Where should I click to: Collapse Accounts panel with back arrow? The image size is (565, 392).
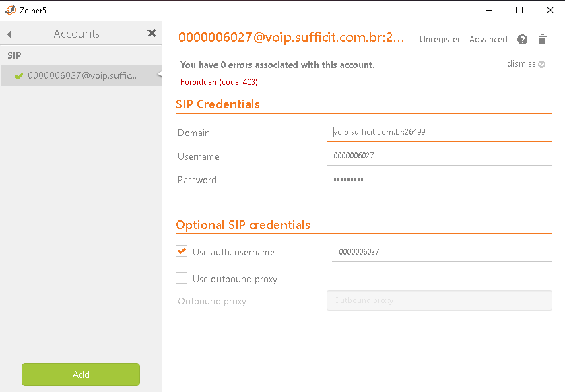pos(9,34)
